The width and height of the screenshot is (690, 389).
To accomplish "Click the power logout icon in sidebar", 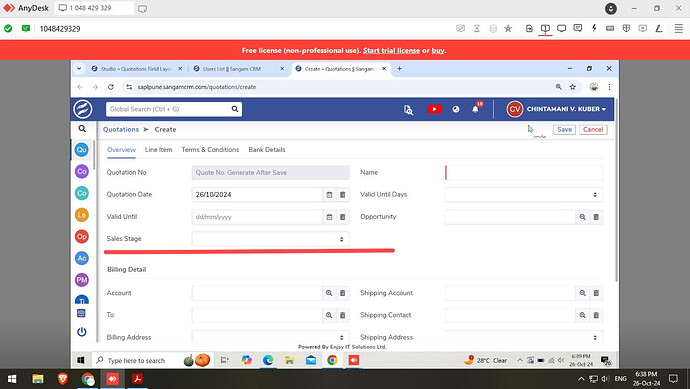I will (x=82, y=332).
